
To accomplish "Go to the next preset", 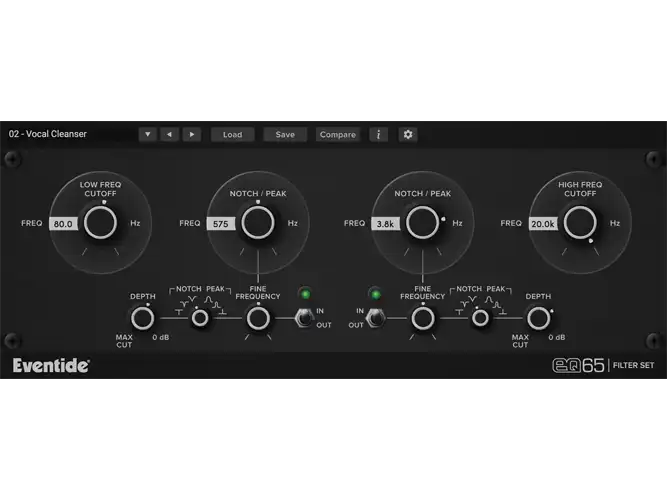I will click(191, 134).
